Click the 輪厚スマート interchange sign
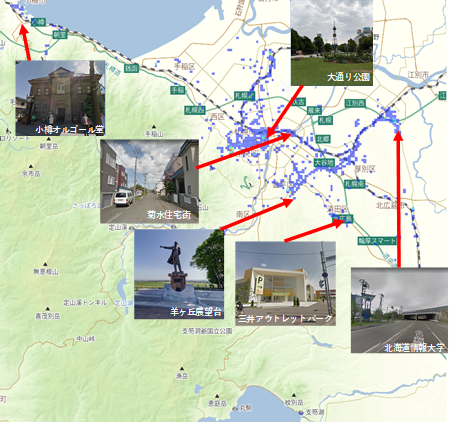Viewport: 451px width, 423px height. pyautogui.click(x=377, y=240)
